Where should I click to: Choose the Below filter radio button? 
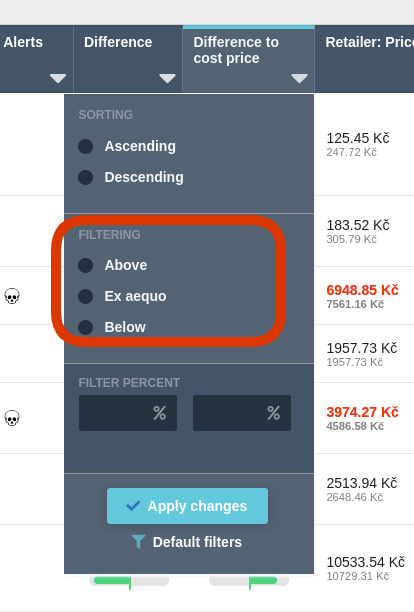(85, 327)
